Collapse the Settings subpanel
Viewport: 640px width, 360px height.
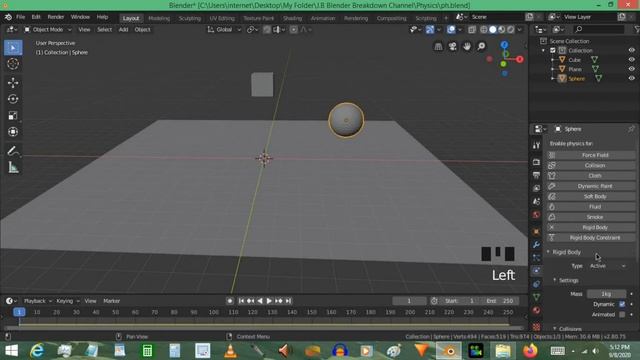[566, 280]
